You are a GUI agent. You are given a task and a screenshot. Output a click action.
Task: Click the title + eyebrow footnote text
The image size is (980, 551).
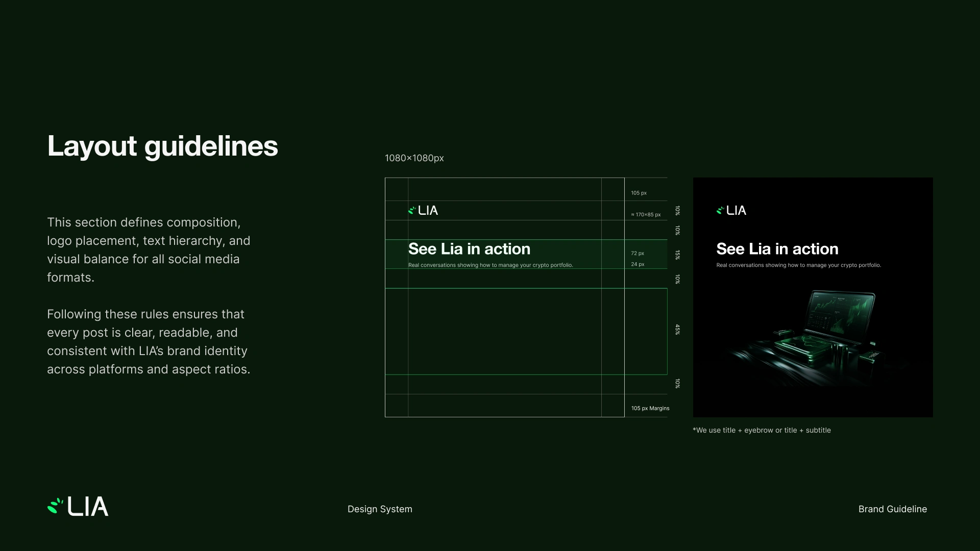coord(762,430)
